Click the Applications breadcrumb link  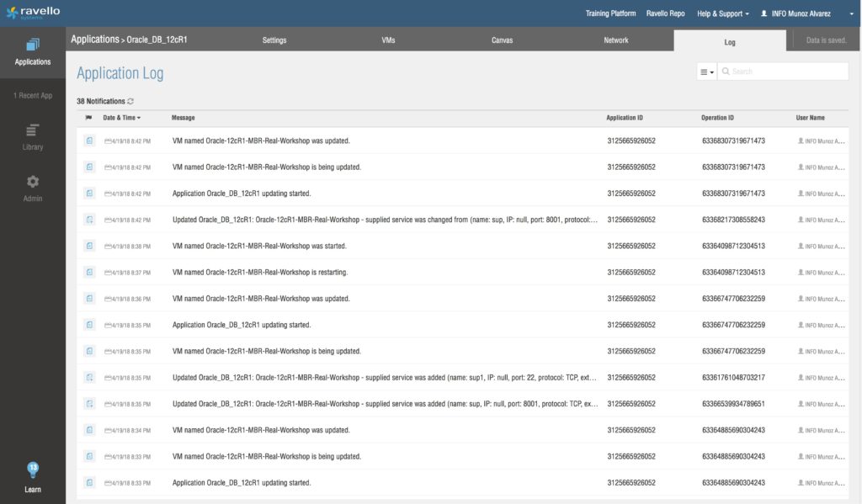(x=94, y=40)
